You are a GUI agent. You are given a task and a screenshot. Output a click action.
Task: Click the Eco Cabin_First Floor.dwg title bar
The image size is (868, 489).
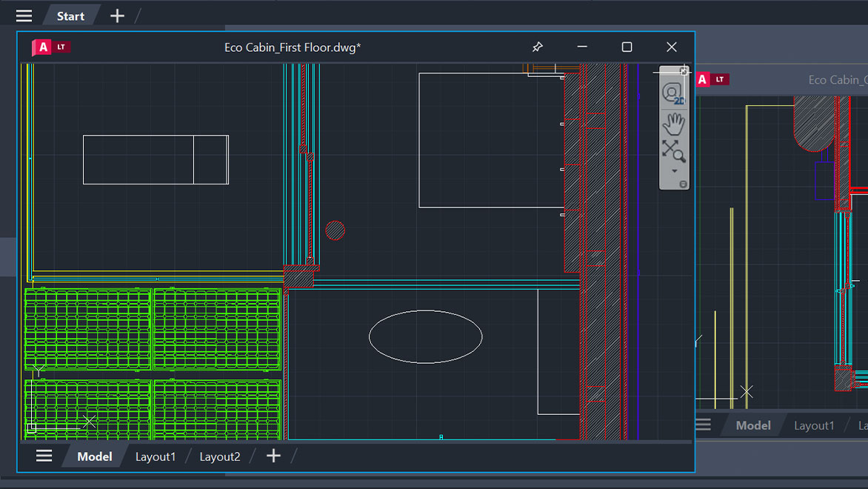pyautogui.click(x=293, y=47)
